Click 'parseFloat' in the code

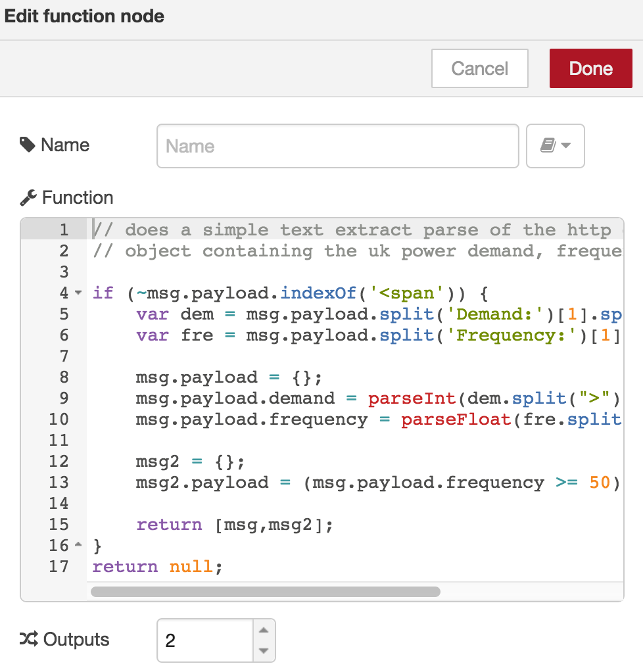coord(456,420)
